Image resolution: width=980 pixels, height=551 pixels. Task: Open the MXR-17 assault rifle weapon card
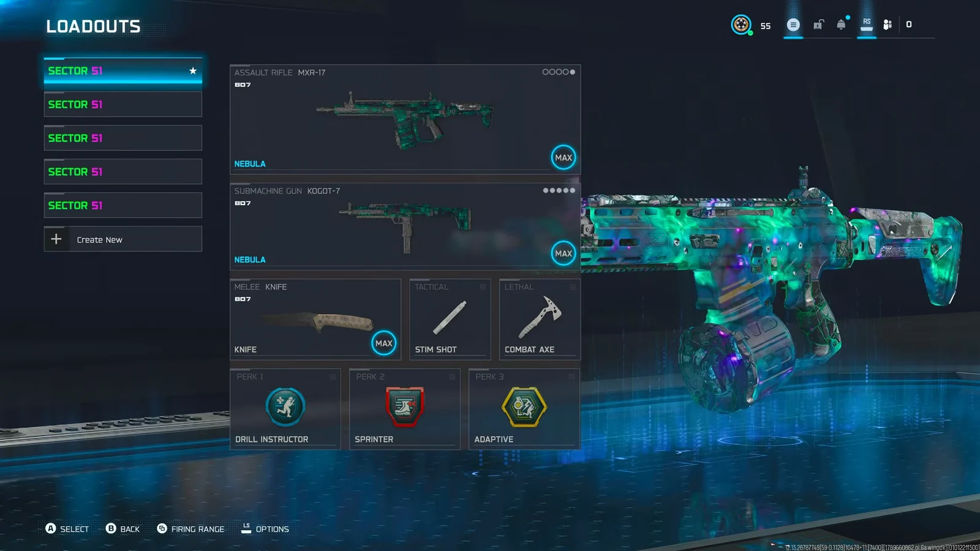pos(405,119)
